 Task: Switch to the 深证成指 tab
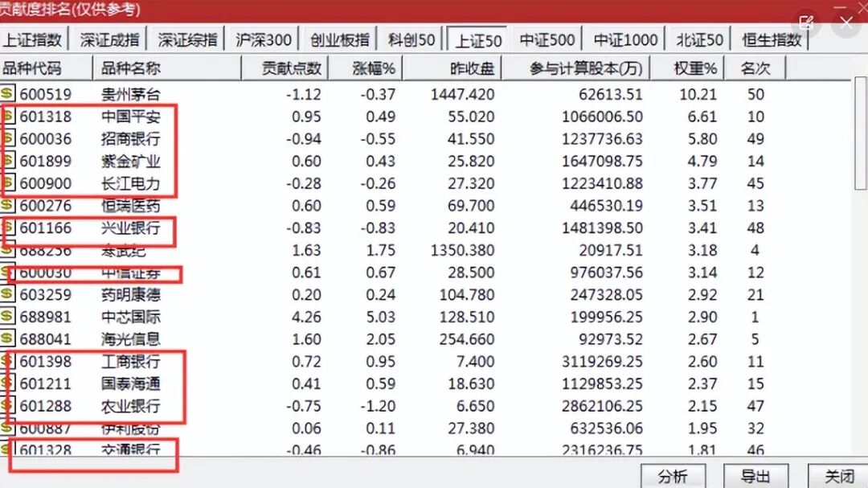[109, 40]
